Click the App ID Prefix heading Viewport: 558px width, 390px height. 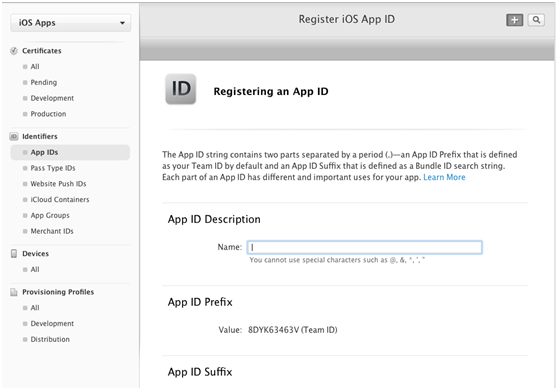200,302
